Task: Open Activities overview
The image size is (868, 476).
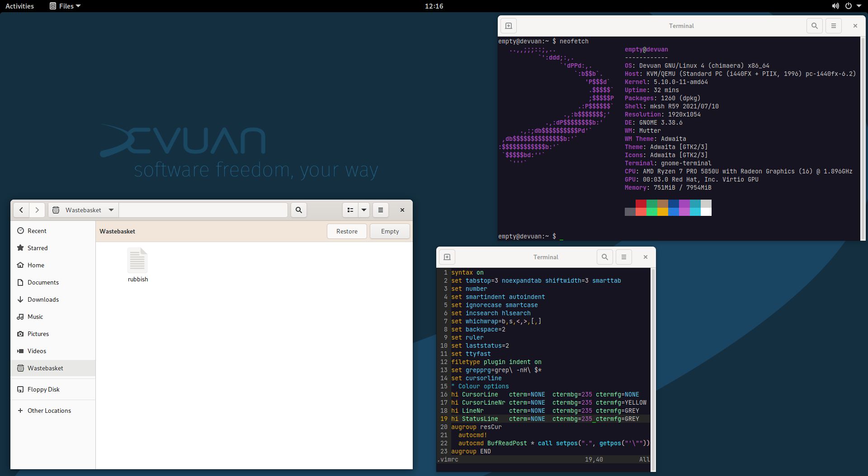Action: tap(19, 6)
